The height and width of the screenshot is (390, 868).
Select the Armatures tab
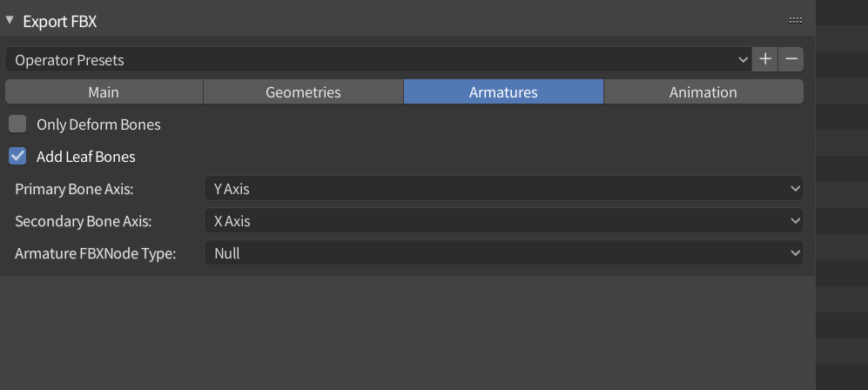pyautogui.click(x=503, y=91)
